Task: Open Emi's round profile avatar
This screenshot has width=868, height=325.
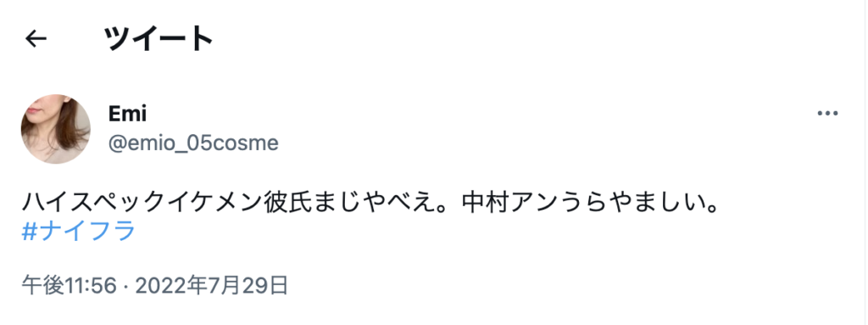Action: pyautogui.click(x=56, y=129)
